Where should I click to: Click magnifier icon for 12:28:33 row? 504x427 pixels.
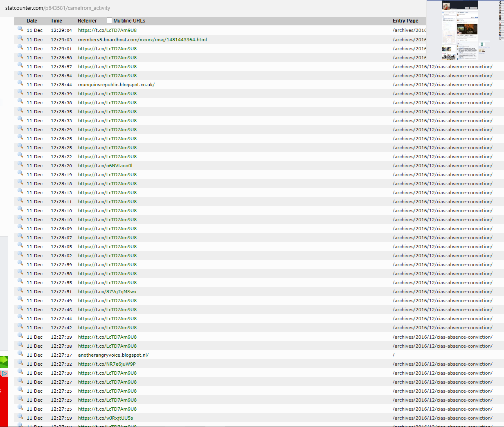(x=20, y=119)
